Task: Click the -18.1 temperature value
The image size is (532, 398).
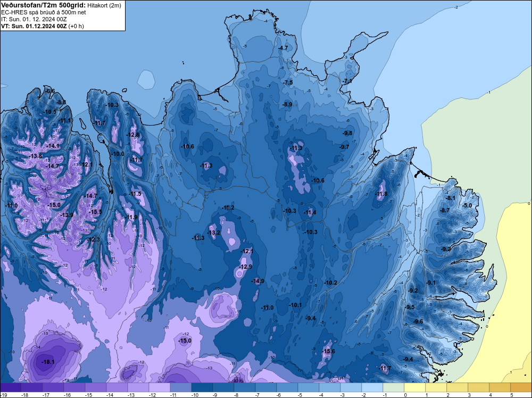Action: click(x=48, y=362)
